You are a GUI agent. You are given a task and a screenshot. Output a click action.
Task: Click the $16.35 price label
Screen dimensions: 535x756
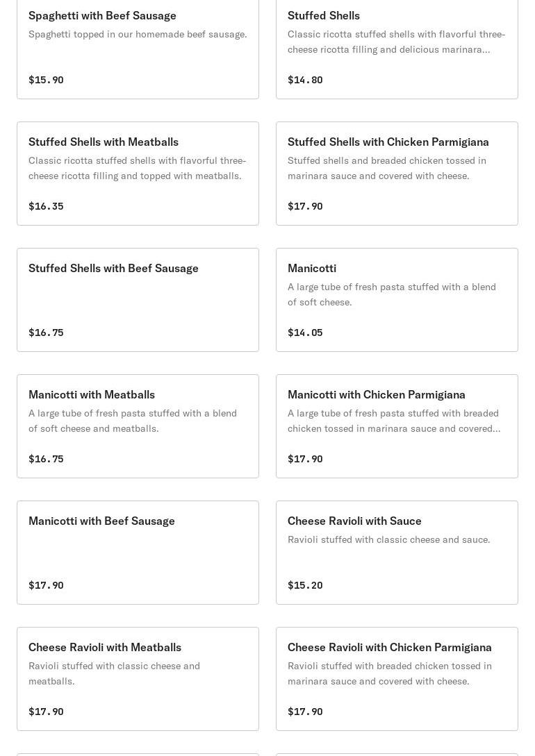[46, 206]
